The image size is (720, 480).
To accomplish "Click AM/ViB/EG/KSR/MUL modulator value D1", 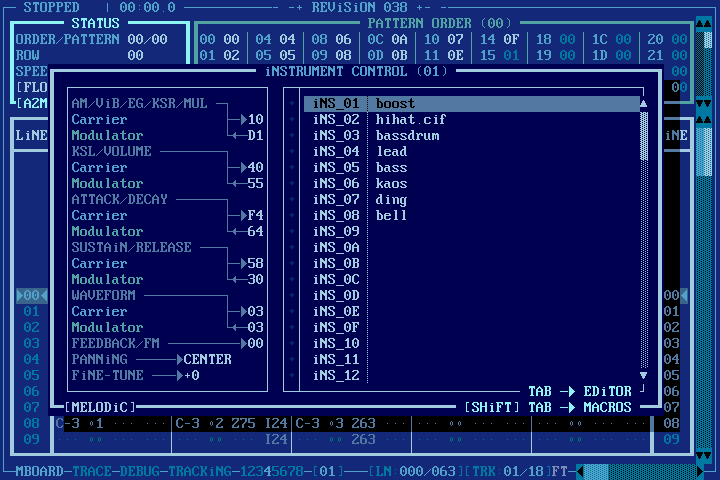I will point(256,136).
